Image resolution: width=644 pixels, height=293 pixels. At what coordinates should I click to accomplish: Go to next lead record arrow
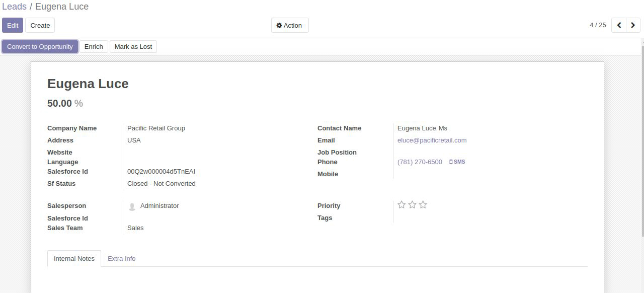pos(633,25)
